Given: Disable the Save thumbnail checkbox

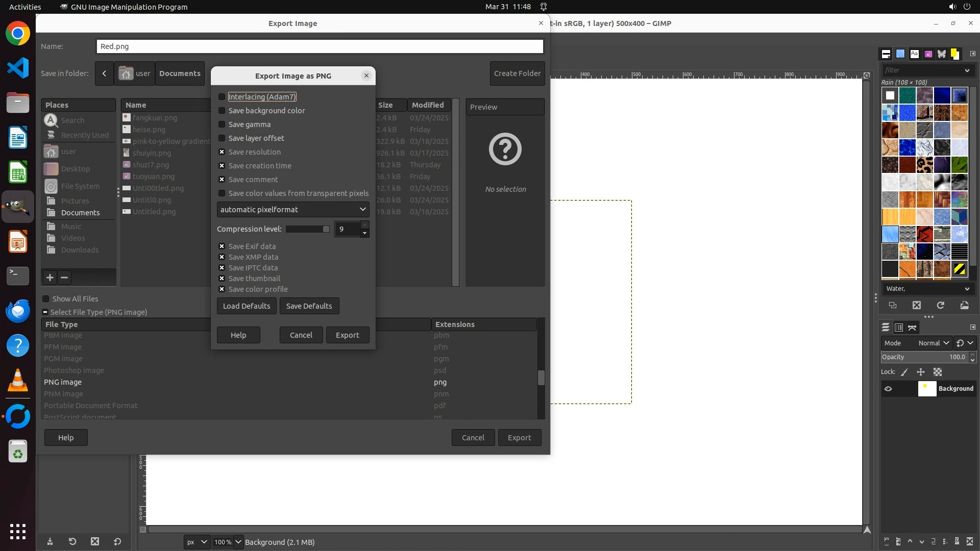Looking at the screenshot, I should pyautogui.click(x=222, y=279).
